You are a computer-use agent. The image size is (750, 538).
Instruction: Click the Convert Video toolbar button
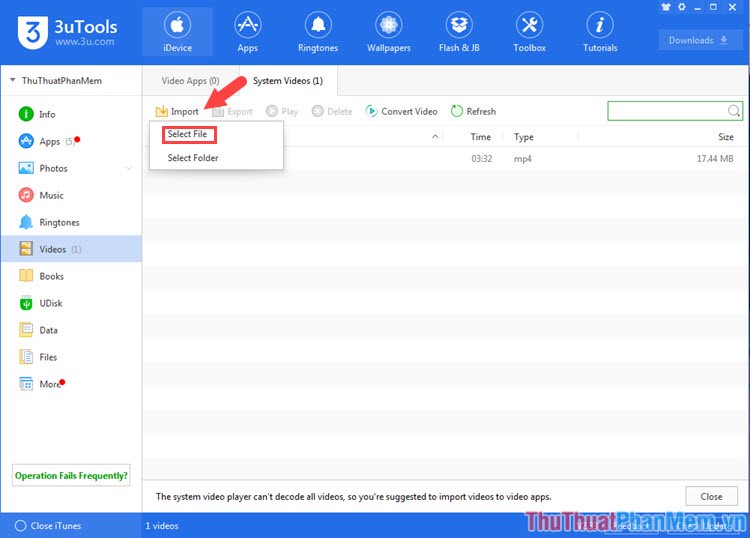pyautogui.click(x=402, y=112)
